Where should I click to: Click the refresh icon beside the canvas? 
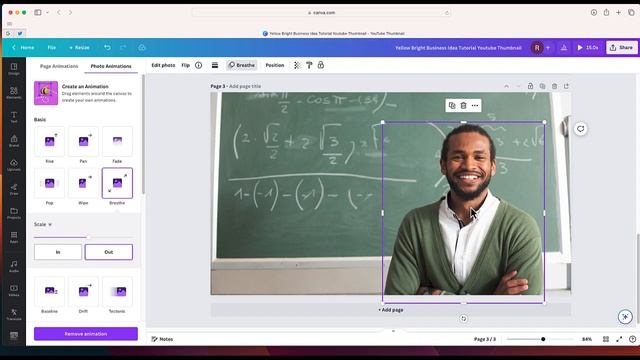click(580, 129)
